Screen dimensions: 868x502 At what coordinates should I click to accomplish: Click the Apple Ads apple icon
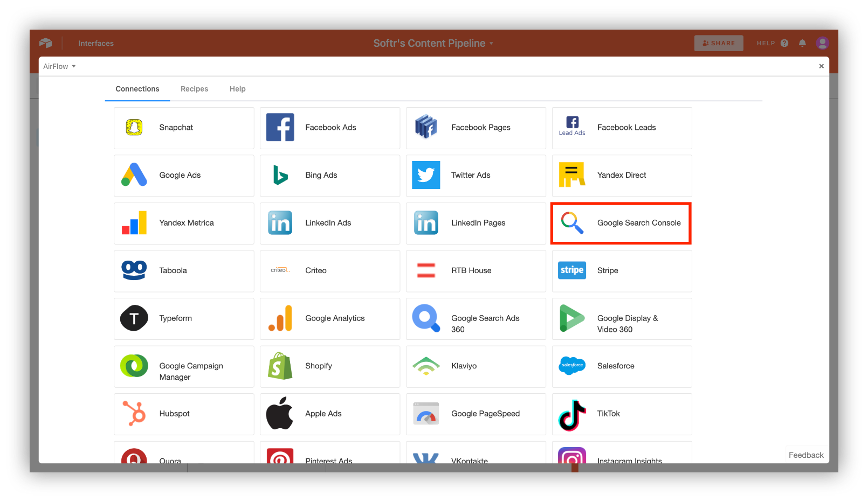coord(280,413)
